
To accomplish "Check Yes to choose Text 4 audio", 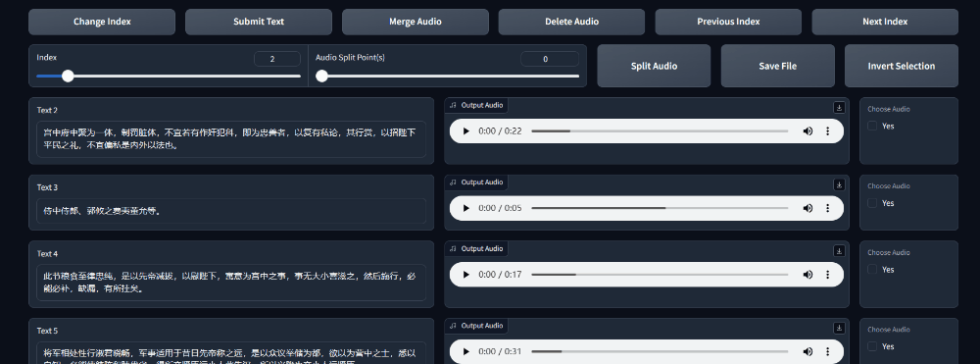I will pyautogui.click(x=872, y=270).
